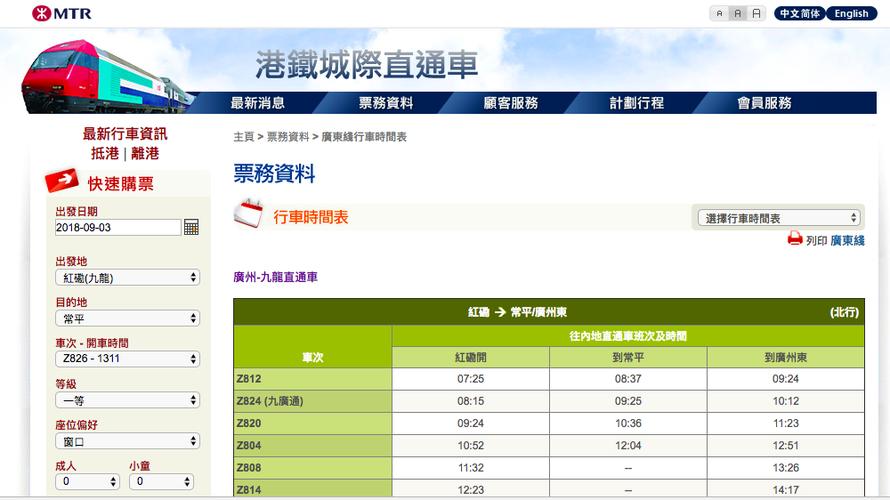Open the 票務資料 navigation menu
890x500 pixels.
(386, 103)
